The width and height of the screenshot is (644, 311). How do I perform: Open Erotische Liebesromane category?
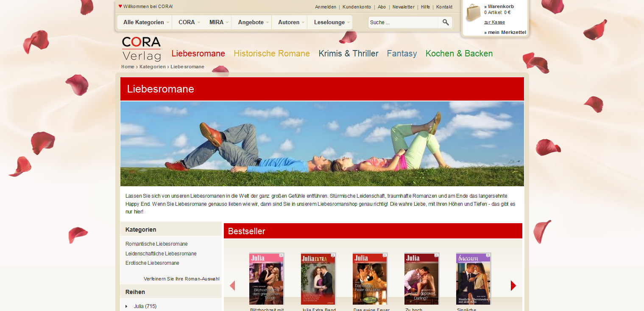point(152,263)
